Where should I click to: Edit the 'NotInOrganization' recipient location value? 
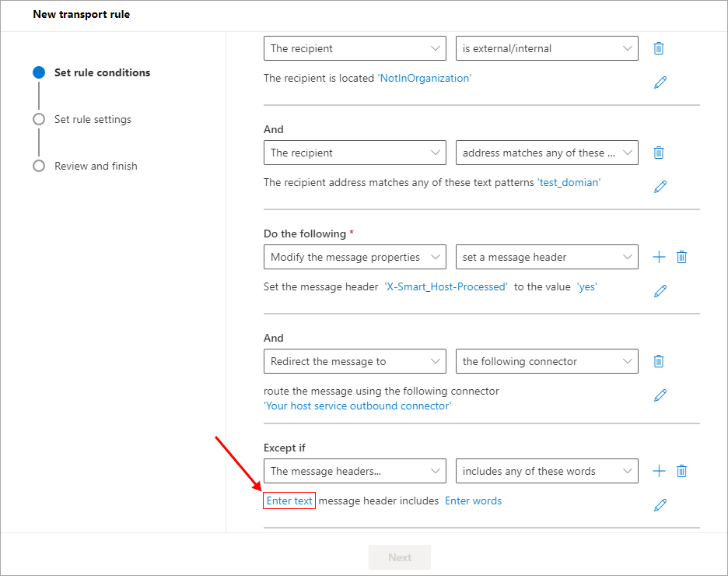(660, 83)
